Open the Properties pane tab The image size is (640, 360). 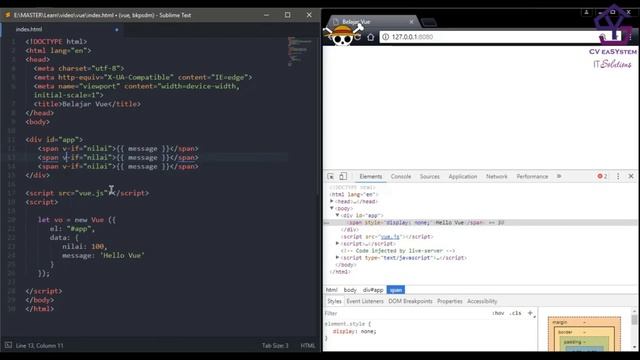click(450, 301)
